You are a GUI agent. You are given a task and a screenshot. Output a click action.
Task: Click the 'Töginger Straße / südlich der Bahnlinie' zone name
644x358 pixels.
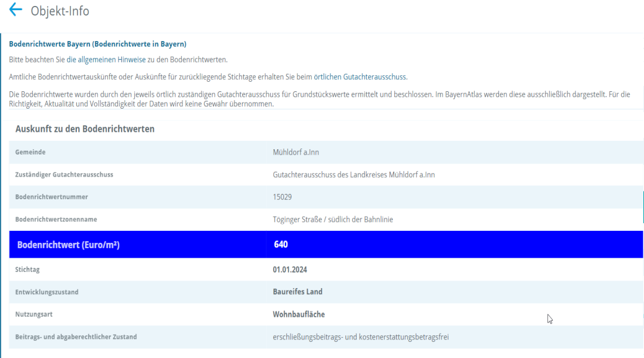tap(333, 220)
